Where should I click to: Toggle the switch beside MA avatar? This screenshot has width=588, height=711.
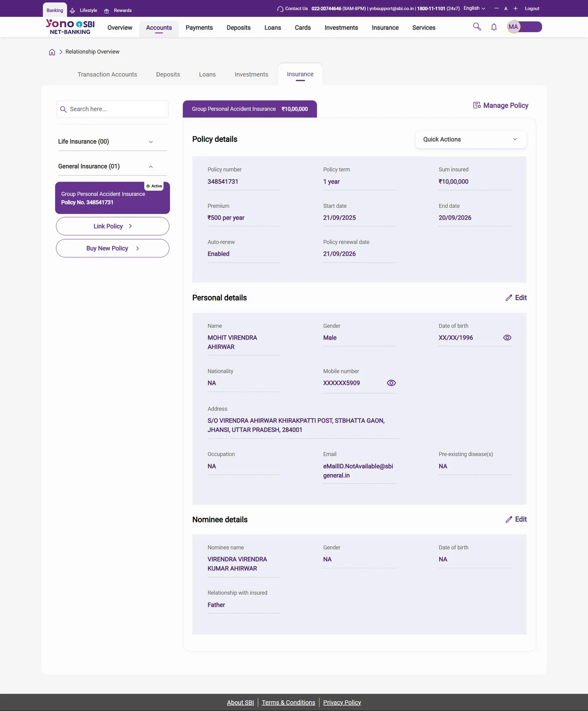click(531, 27)
